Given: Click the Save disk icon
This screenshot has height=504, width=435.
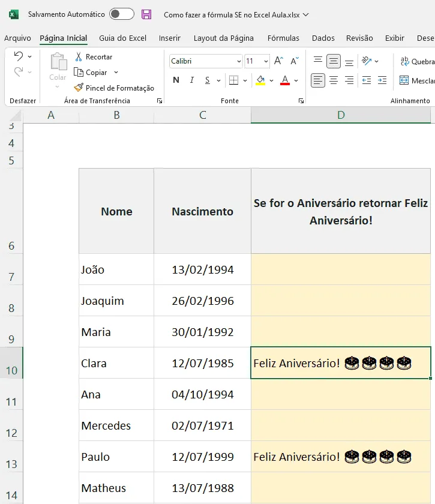Looking at the screenshot, I should 146,14.
